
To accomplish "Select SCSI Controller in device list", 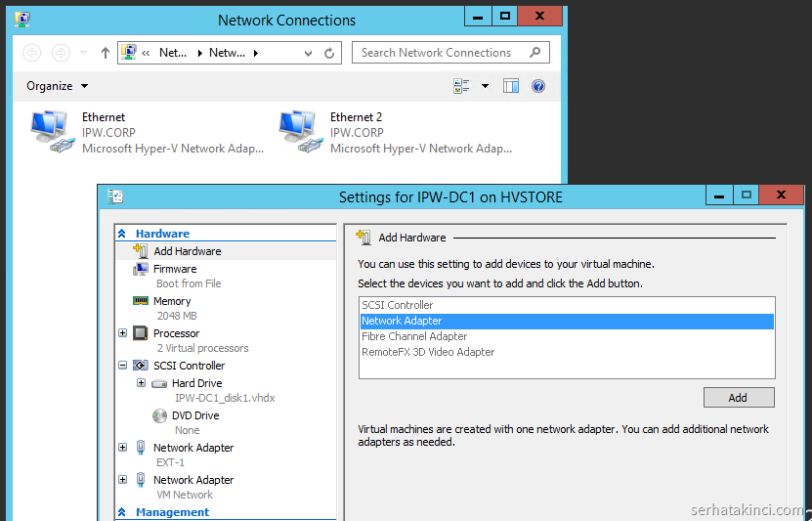I will point(567,305).
